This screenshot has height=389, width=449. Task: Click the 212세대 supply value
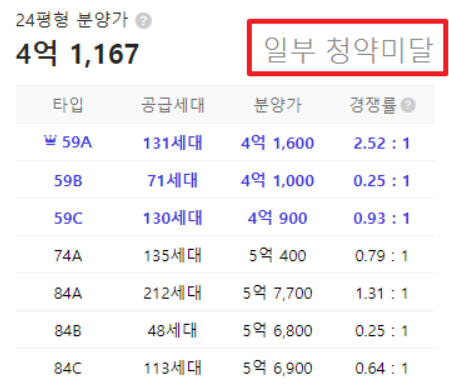pos(172,293)
